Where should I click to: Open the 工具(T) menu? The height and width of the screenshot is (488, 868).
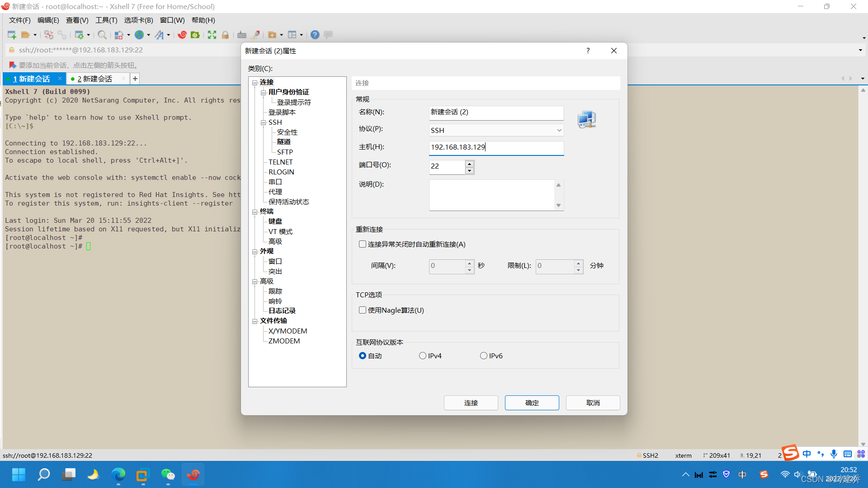106,20
